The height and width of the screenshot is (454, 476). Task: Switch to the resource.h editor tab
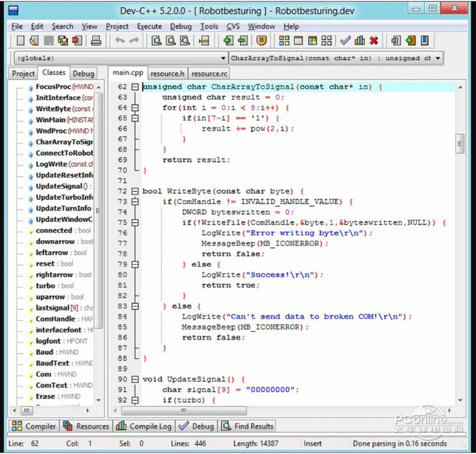click(x=167, y=74)
